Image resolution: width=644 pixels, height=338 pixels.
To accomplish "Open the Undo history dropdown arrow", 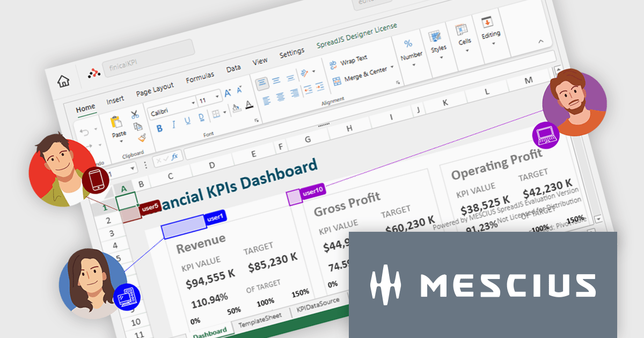I will [95, 129].
